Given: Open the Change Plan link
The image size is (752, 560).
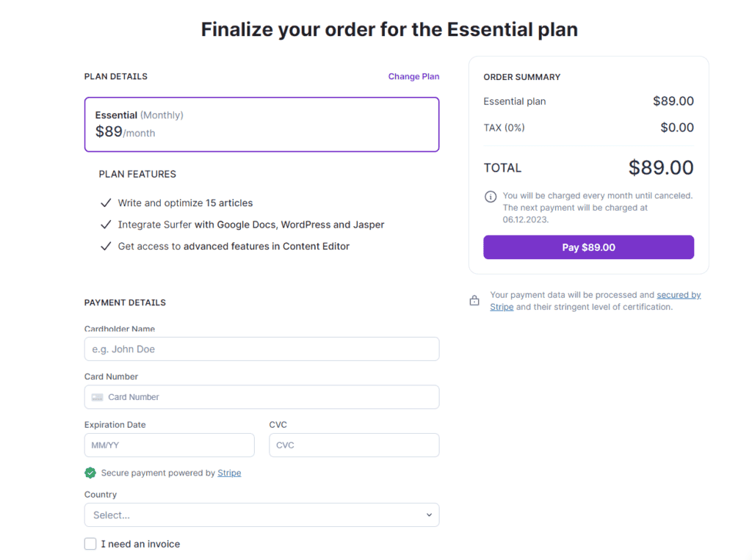Looking at the screenshot, I should [x=413, y=76].
